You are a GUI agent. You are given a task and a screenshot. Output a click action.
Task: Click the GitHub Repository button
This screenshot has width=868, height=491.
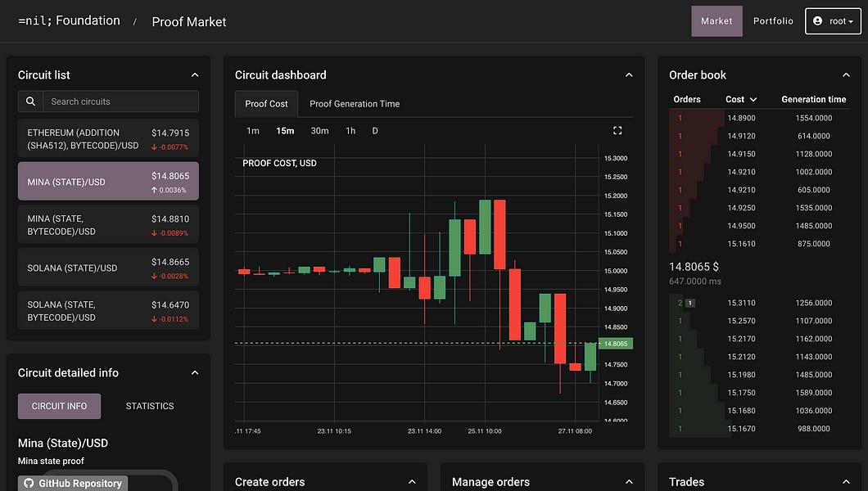73,483
